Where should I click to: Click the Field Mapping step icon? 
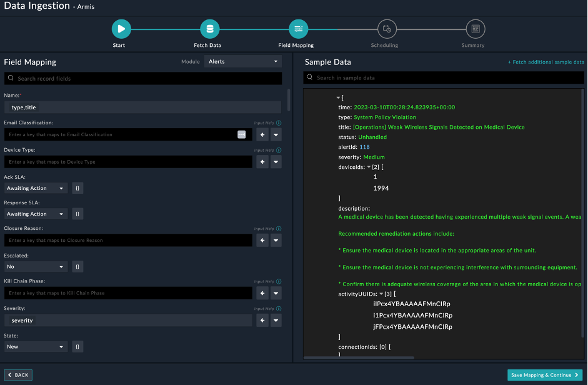299,29
